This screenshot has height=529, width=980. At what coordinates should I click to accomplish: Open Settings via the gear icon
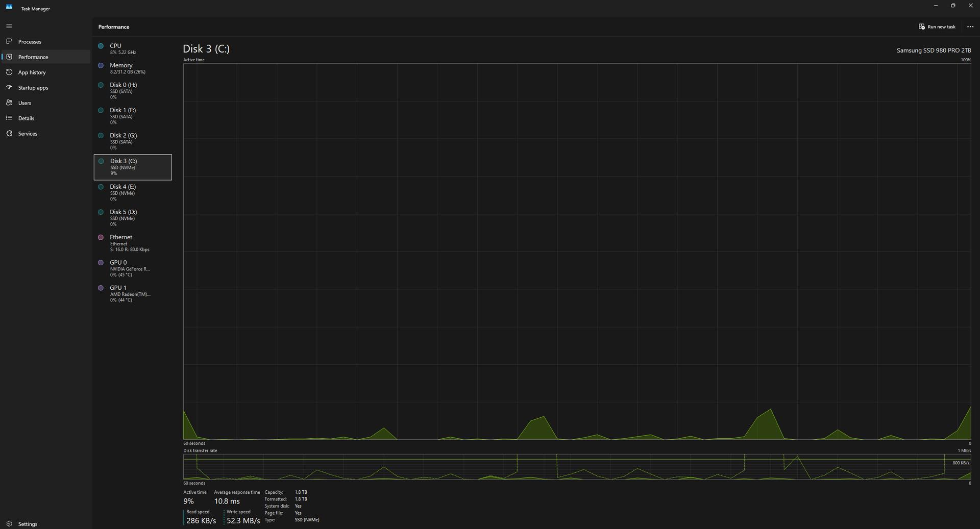tap(9, 524)
